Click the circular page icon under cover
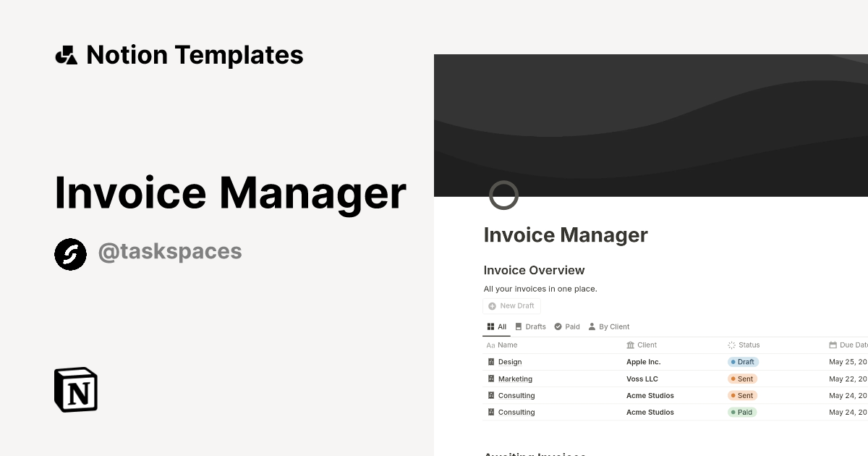This screenshot has width=868, height=456. coord(503,195)
